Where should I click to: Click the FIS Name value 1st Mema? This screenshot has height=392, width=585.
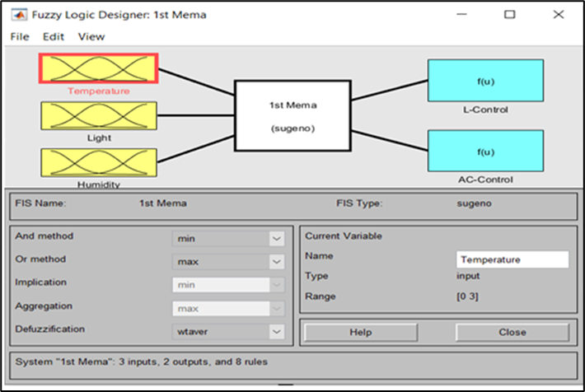tap(163, 203)
